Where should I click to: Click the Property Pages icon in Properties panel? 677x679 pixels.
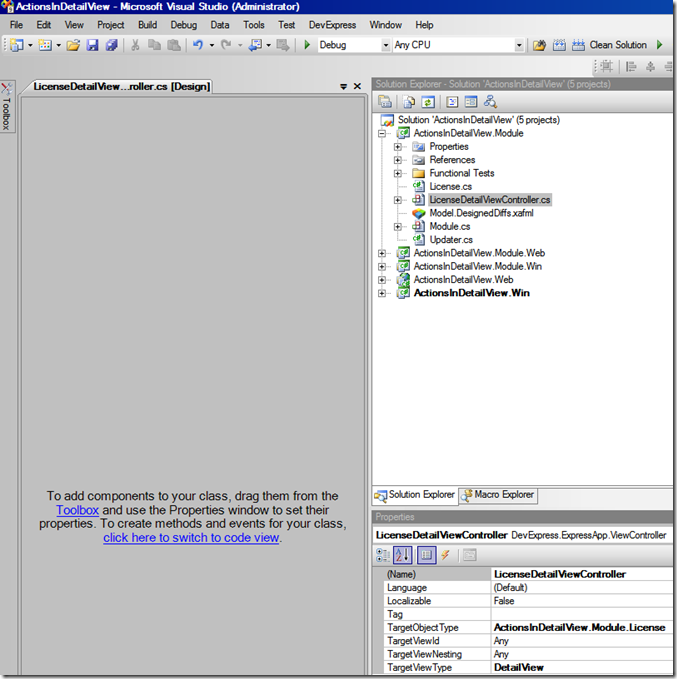click(470, 555)
